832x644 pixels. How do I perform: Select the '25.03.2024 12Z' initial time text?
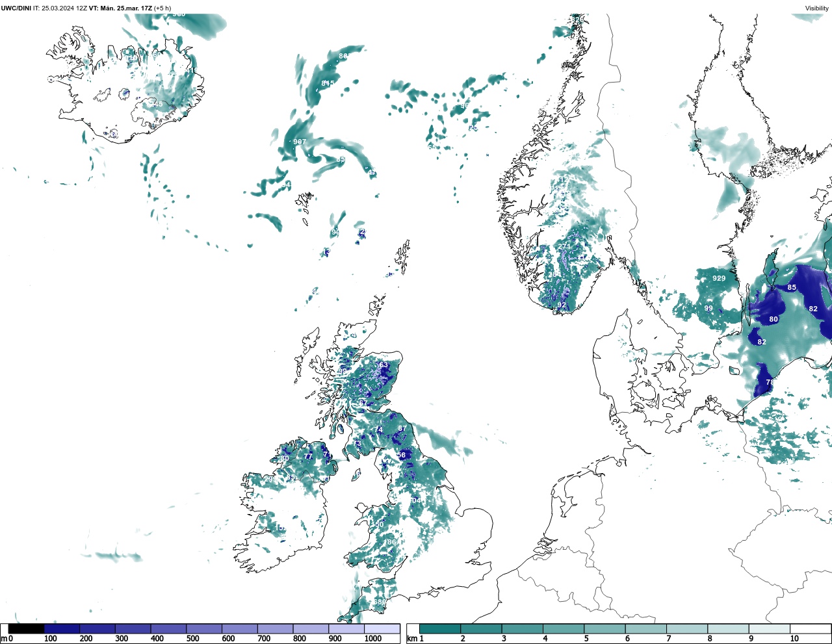(64, 8)
